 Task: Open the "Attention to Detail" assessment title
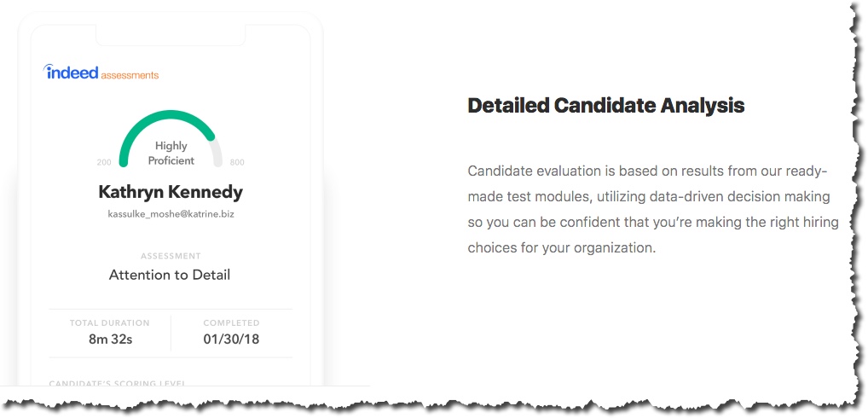pos(170,275)
